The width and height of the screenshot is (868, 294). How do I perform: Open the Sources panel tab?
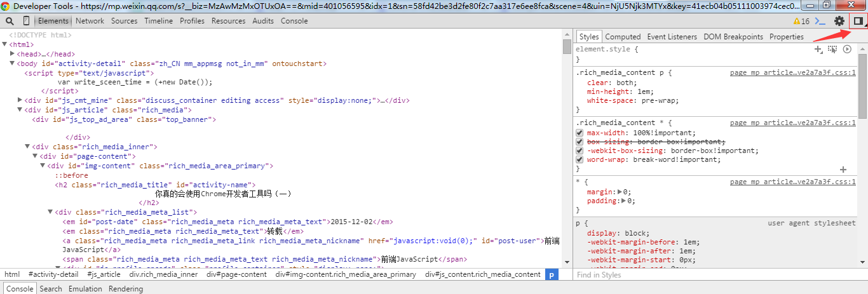124,21
